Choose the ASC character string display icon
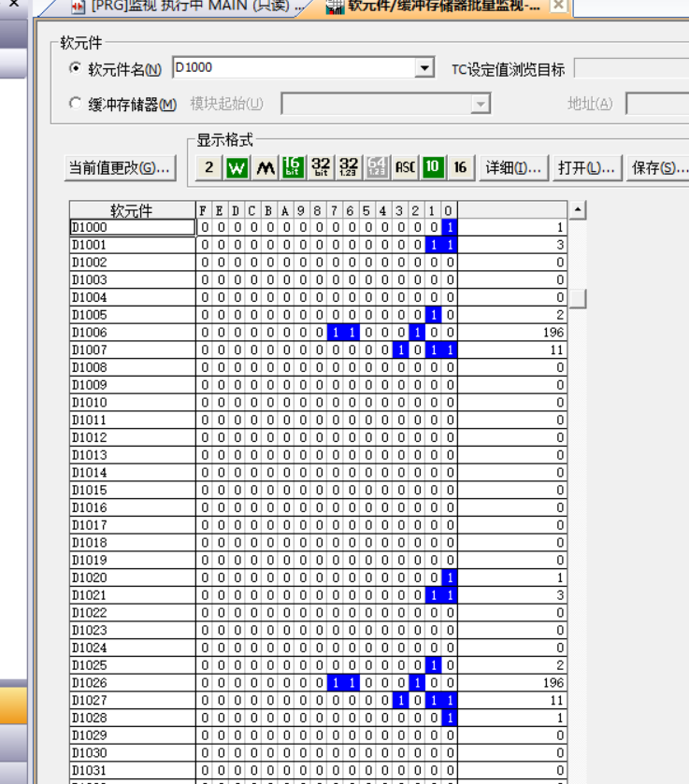 405,168
